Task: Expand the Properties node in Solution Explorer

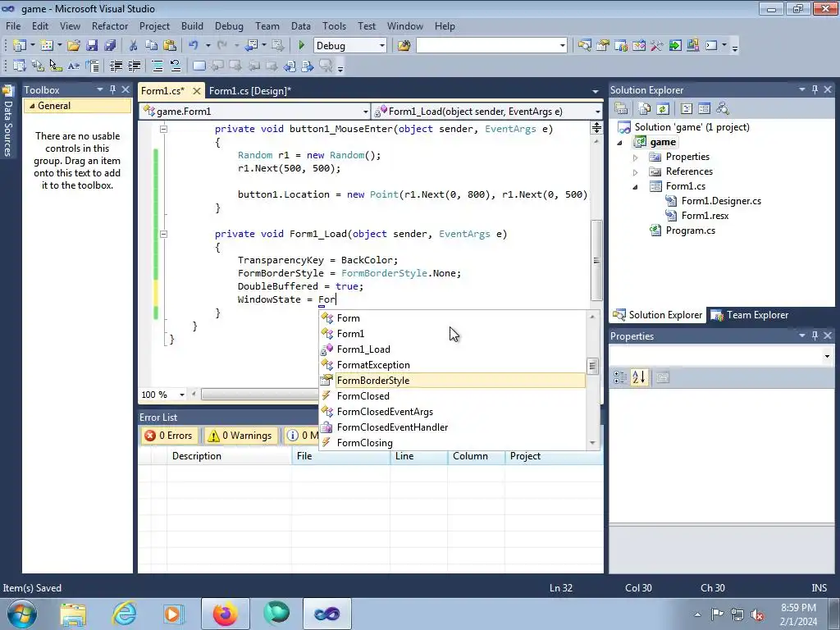Action: (636, 157)
